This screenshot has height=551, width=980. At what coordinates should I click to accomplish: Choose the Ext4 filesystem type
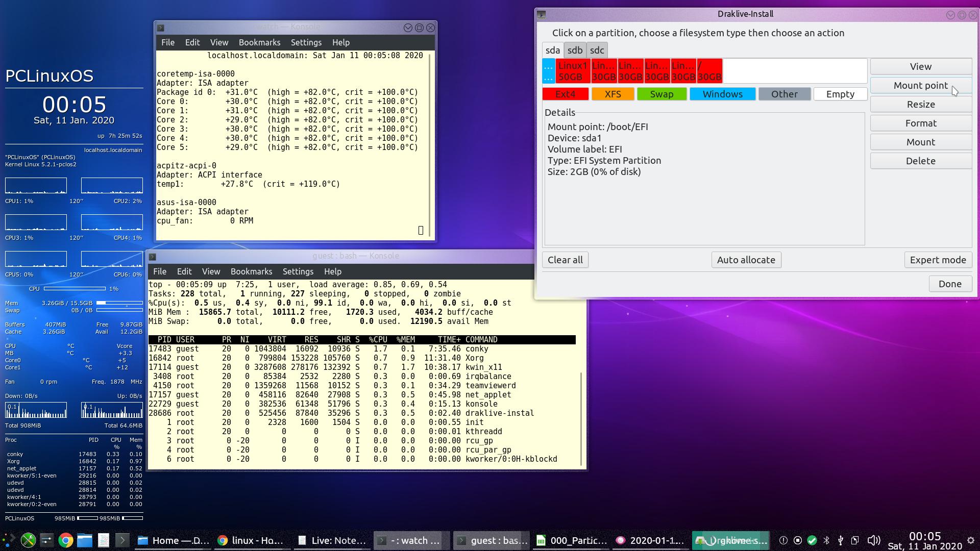(x=565, y=94)
